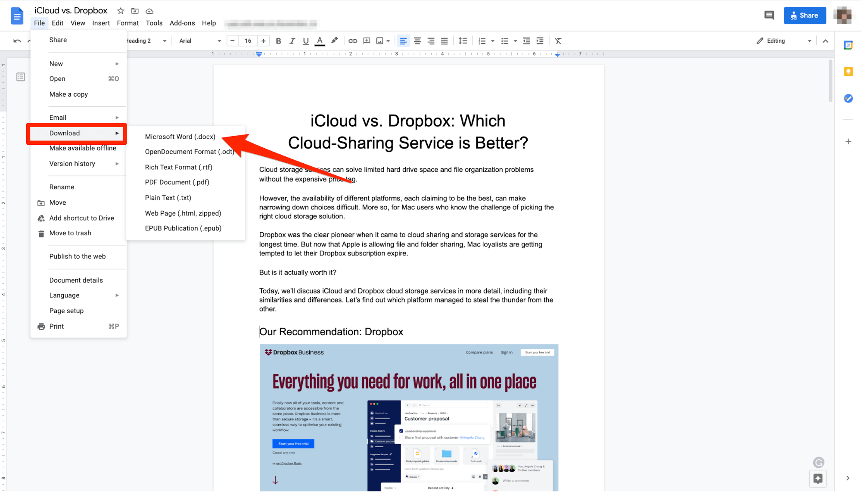Toggle bold formatting in the toolbar
This screenshot has width=861, height=504.
278,40
